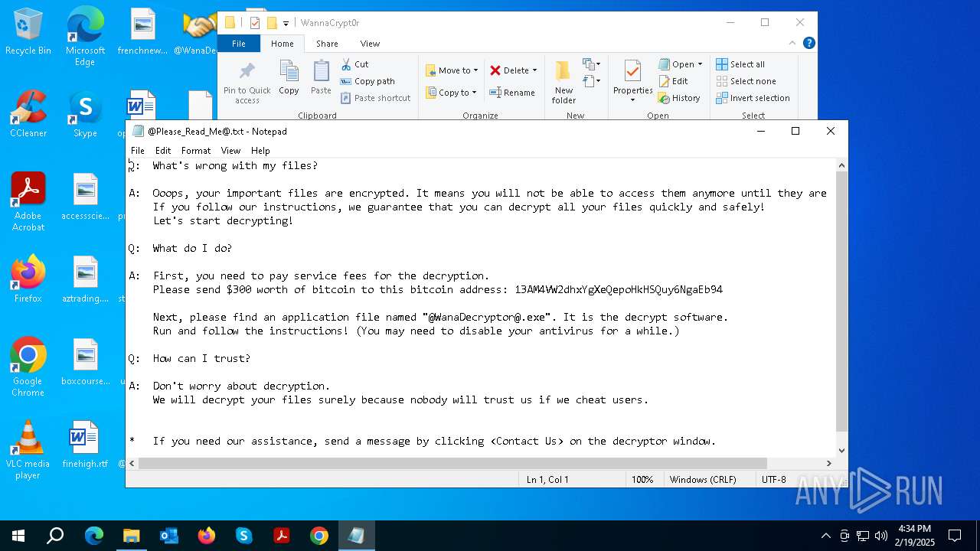Open Notepad View menu
The image size is (980, 551).
pos(230,151)
